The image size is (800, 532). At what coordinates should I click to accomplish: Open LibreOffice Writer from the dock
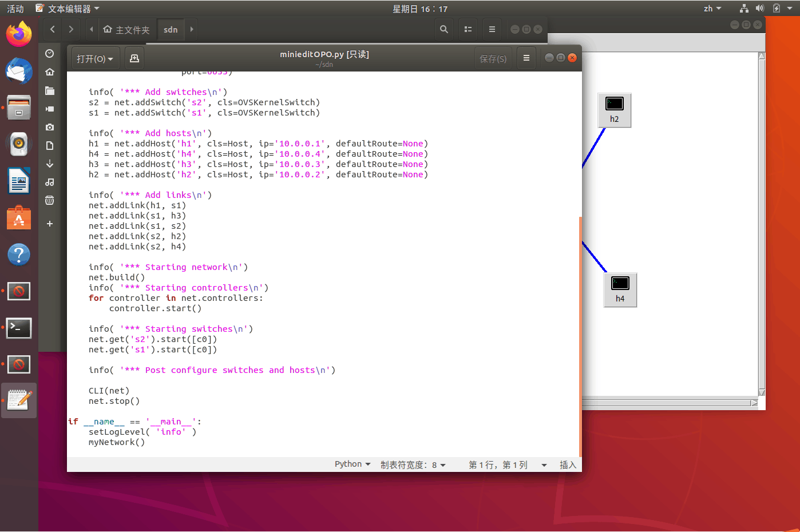[x=19, y=181]
